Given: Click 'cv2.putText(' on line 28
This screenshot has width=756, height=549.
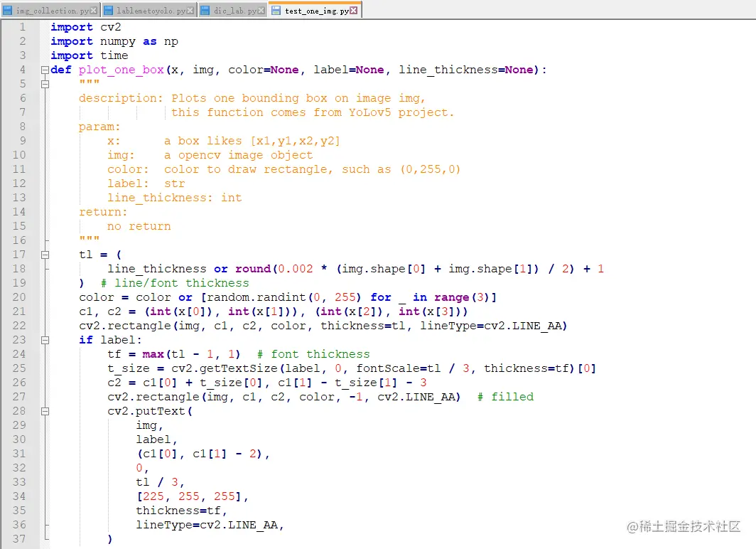Looking at the screenshot, I should (150, 412).
